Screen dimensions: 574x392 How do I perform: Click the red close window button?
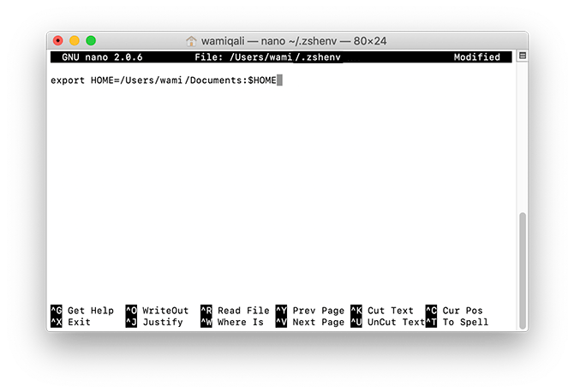tap(58, 40)
